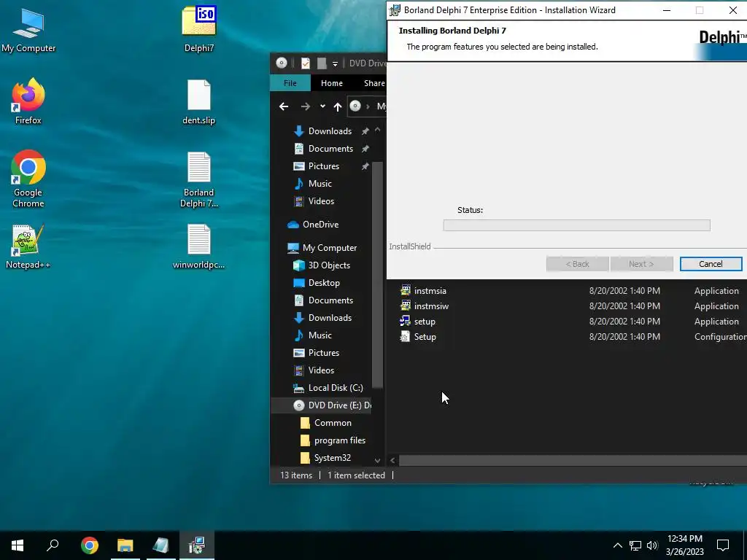Click the drive icon in address bar
The image size is (747, 560).
[355, 106]
